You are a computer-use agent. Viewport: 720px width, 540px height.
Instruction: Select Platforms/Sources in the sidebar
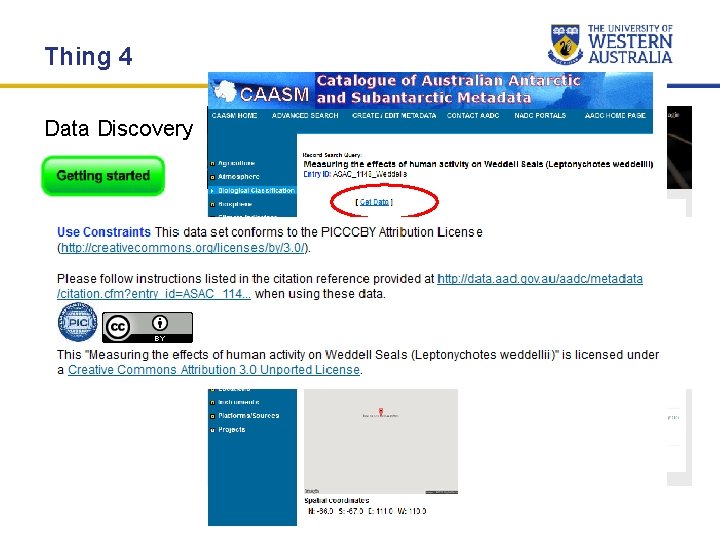(x=248, y=416)
